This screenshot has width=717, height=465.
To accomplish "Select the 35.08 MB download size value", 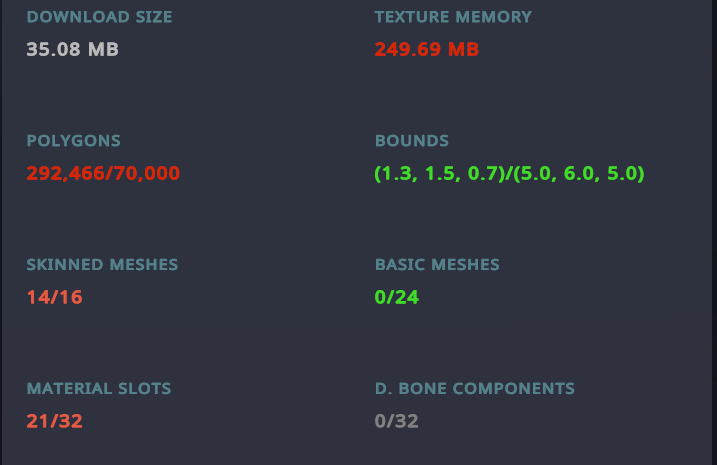I will click(72, 49).
